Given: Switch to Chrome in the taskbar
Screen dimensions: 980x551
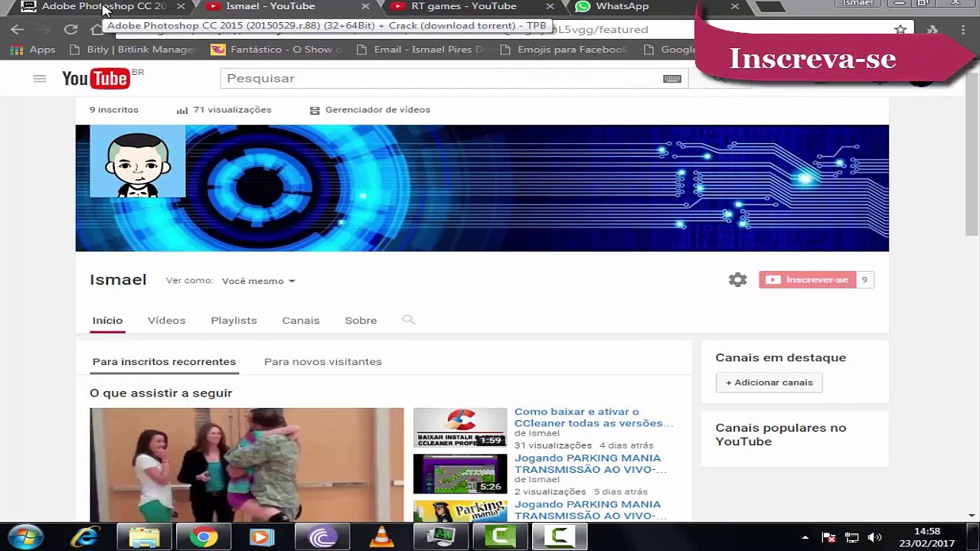Looking at the screenshot, I should [203, 536].
